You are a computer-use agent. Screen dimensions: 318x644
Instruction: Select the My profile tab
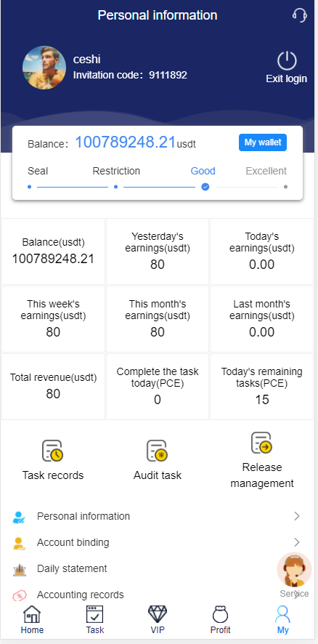pyautogui.click(x=282, y=619)
